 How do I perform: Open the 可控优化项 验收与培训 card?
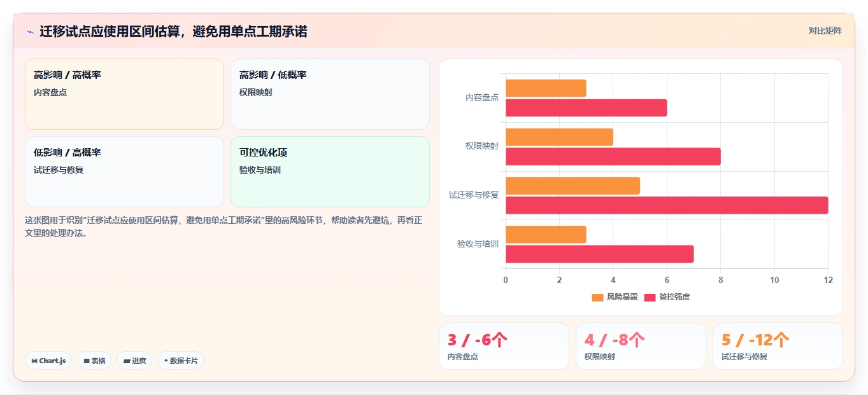click(x=330, y=172)
